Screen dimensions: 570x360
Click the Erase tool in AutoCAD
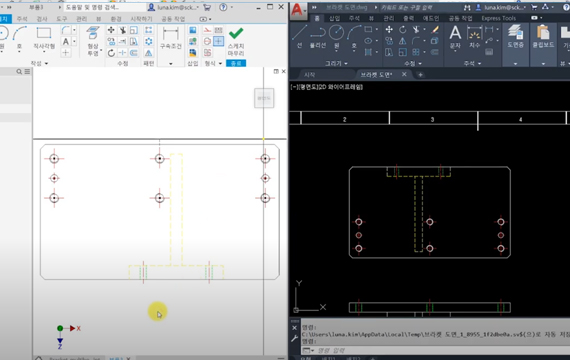(435, 29)
